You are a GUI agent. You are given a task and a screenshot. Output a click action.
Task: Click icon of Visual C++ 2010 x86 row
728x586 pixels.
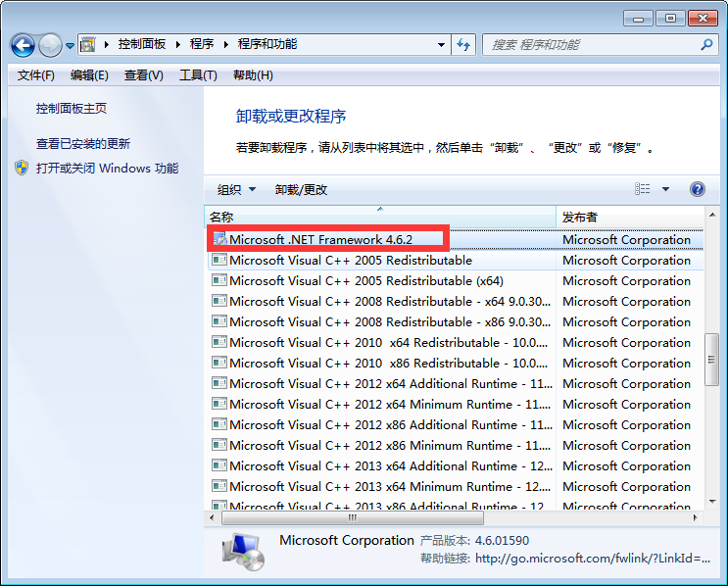click(219, 363)
